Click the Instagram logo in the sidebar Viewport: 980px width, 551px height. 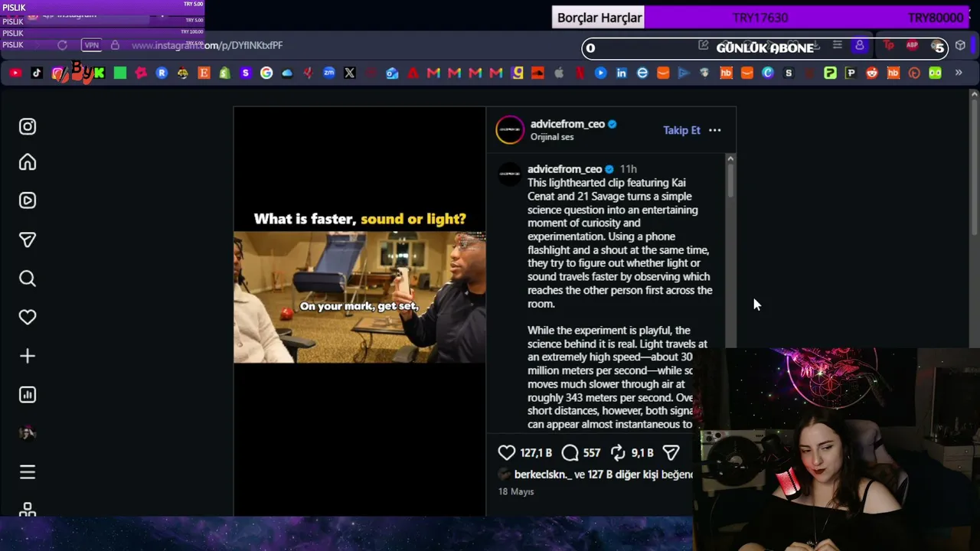28,126
